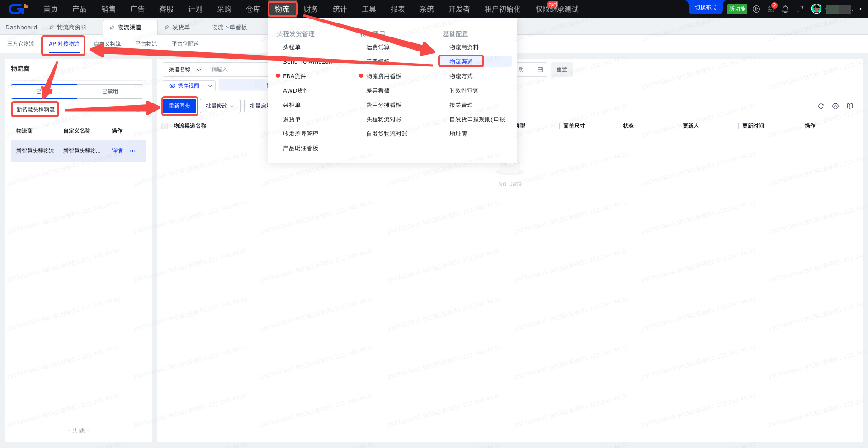This screenshot has width=868, height=448.
Task: Switch to the API对接物流 sub-tab
Action: point(64,44)
